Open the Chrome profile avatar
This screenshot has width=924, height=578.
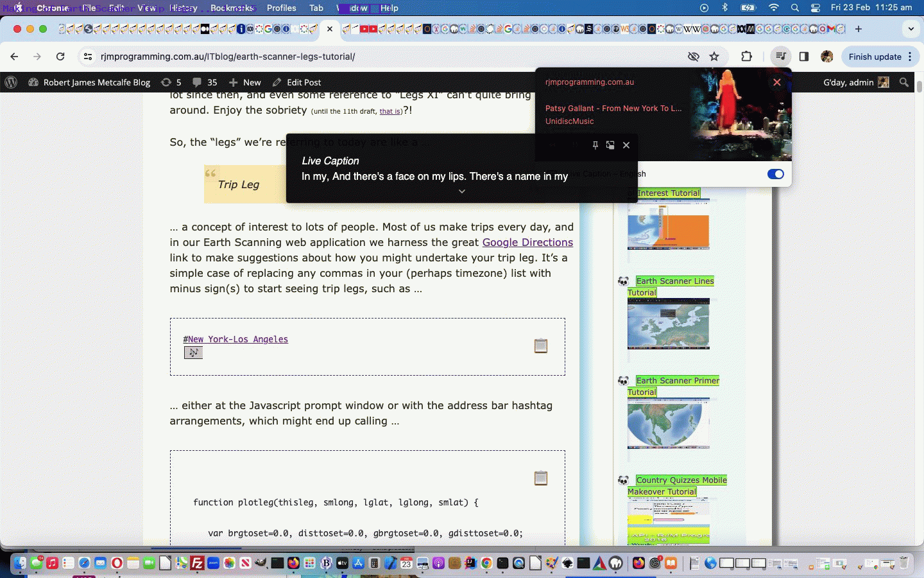point(827,57)
